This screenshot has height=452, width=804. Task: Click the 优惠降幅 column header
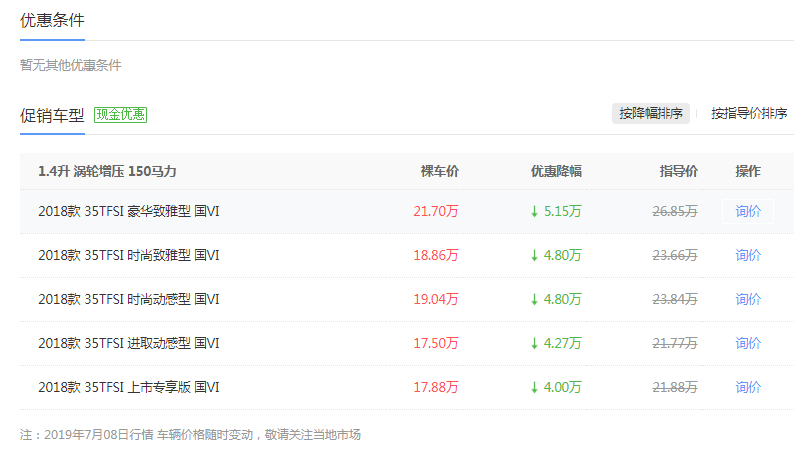[x=556, y=171]
